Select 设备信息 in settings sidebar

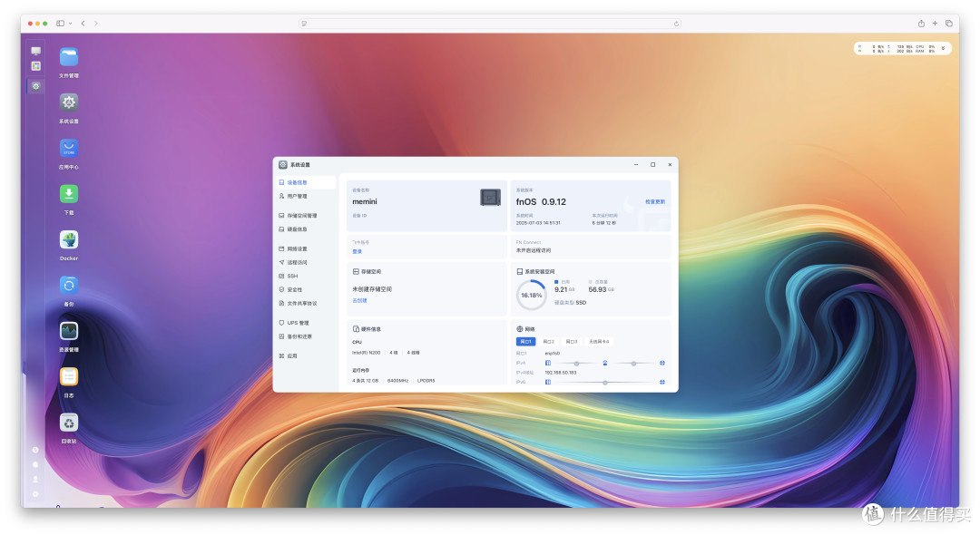[306, 183]
